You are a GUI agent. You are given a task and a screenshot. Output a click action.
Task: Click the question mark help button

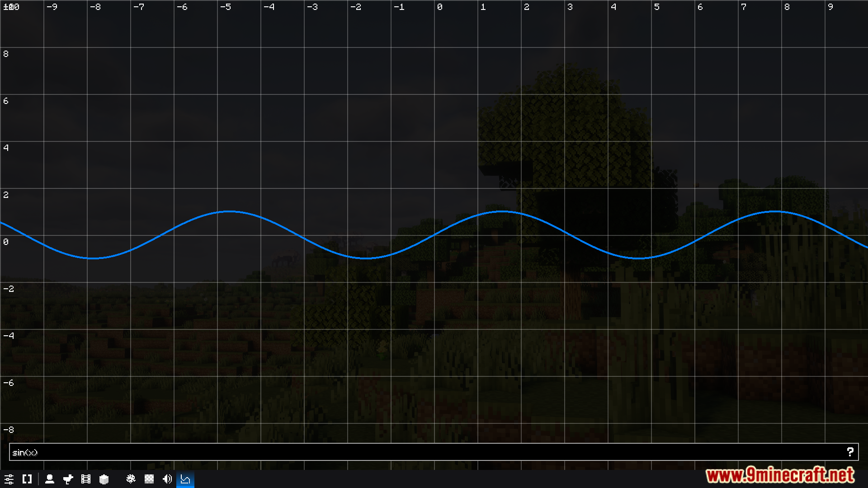pyautogui.click(x=850, y=452)
